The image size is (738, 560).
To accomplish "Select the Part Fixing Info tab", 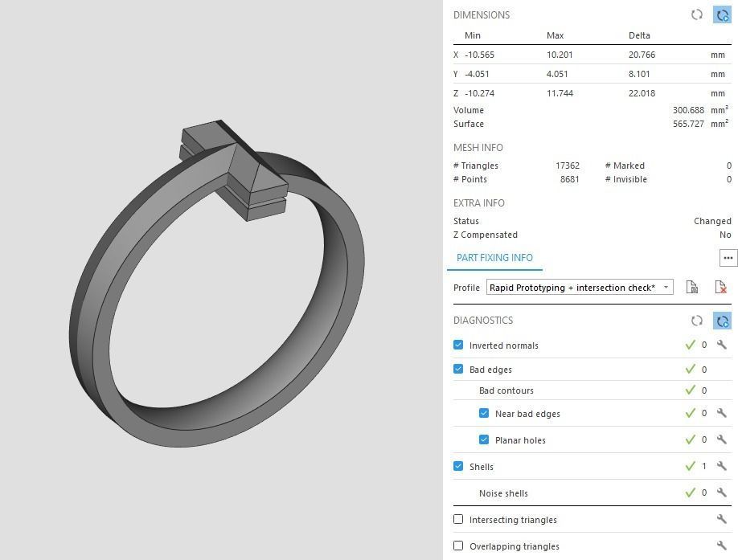I will 494,258.
